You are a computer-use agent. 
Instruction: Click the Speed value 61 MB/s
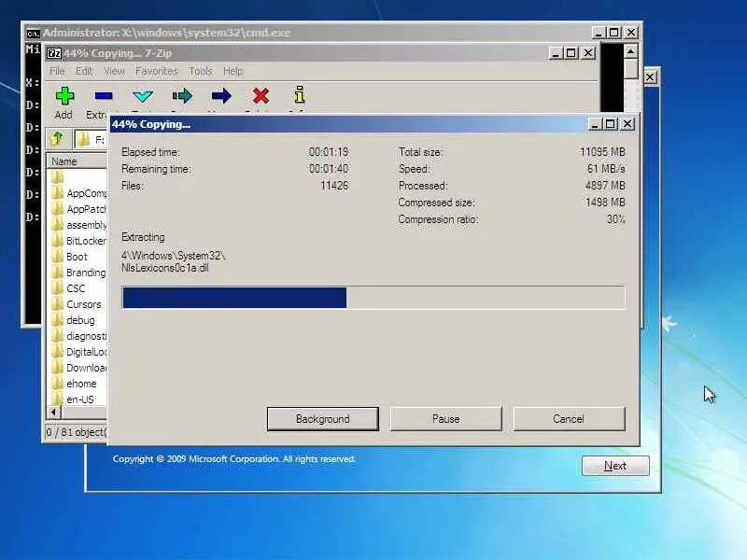pyautogui.click(x=606, y=169)
